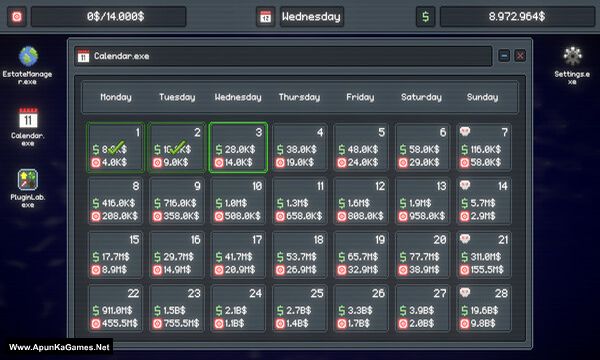The width and height of the screenshot is (600, 360).
Task: Click the dollar icon on day 13
Action: tap(403, 203)
